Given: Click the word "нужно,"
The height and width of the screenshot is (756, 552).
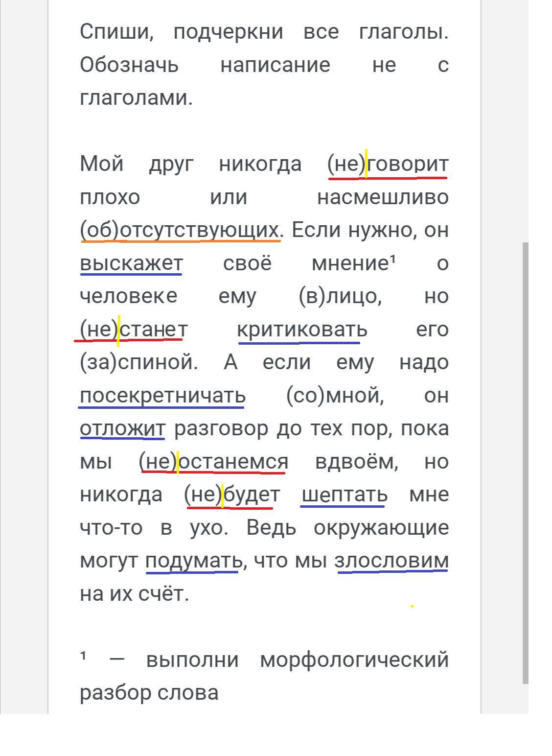Looking at the screenshot, I should (383, 231).
